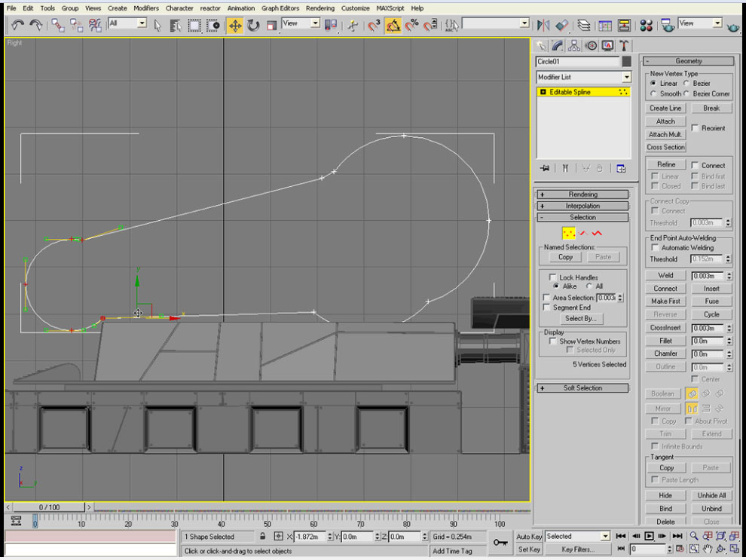Open the Graph Editors menu
The image size is (746, 560).
[280, 8]
